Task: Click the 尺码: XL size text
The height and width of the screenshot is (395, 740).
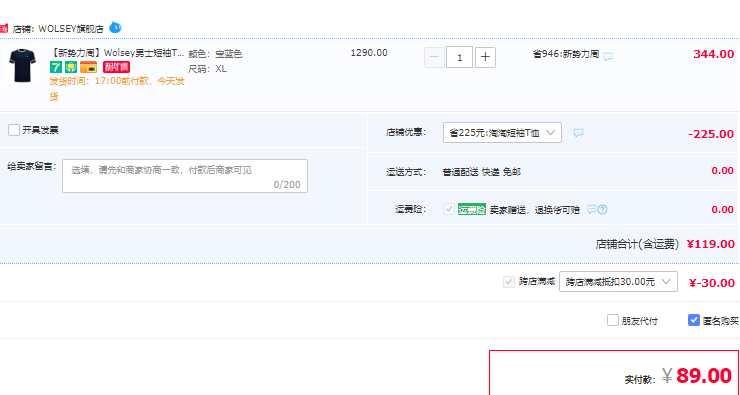Action: (x=208, y=69)
